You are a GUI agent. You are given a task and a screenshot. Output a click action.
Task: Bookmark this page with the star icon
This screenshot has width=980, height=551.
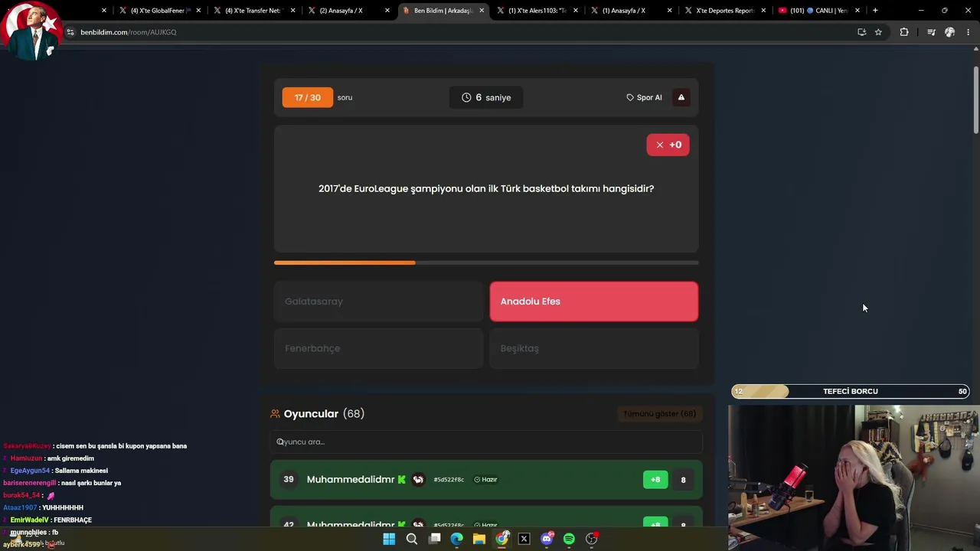(x=878, y=32)
